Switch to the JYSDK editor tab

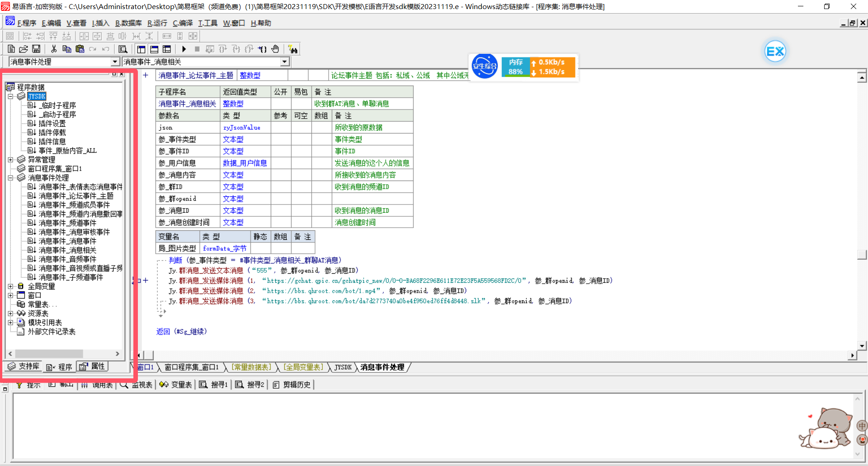[x=343, y=367]
